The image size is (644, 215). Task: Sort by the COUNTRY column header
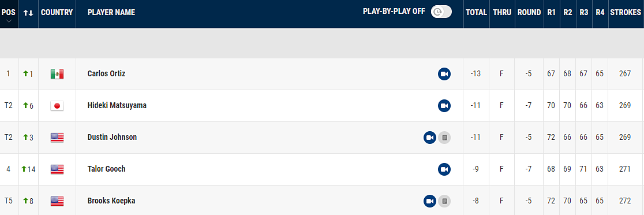click(57, 12)
